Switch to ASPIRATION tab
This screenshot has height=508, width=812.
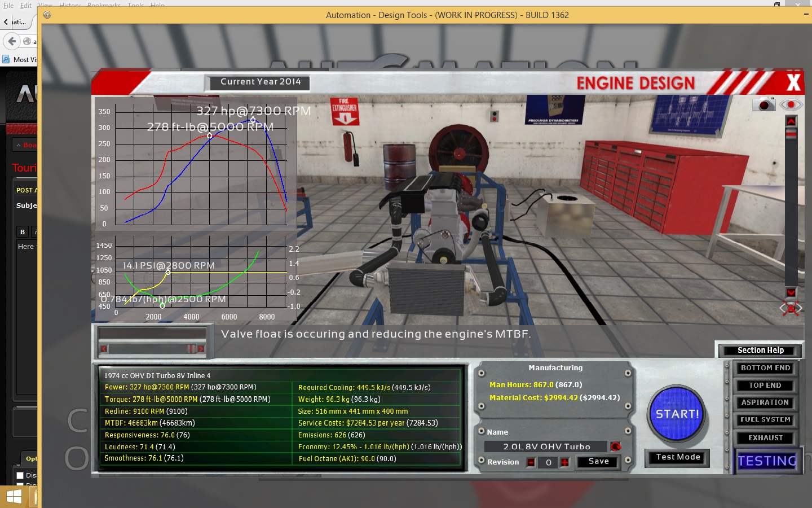765,402
